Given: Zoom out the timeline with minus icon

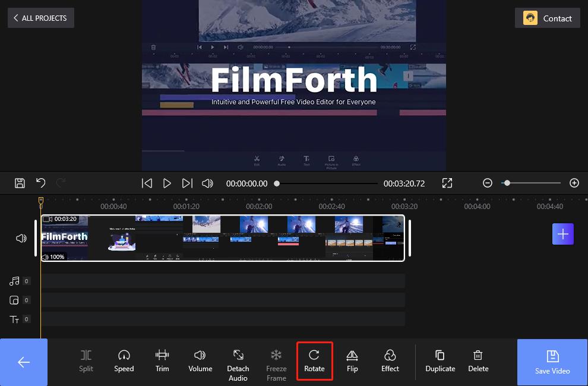Looking at the screenshot, I should [488, 183].
